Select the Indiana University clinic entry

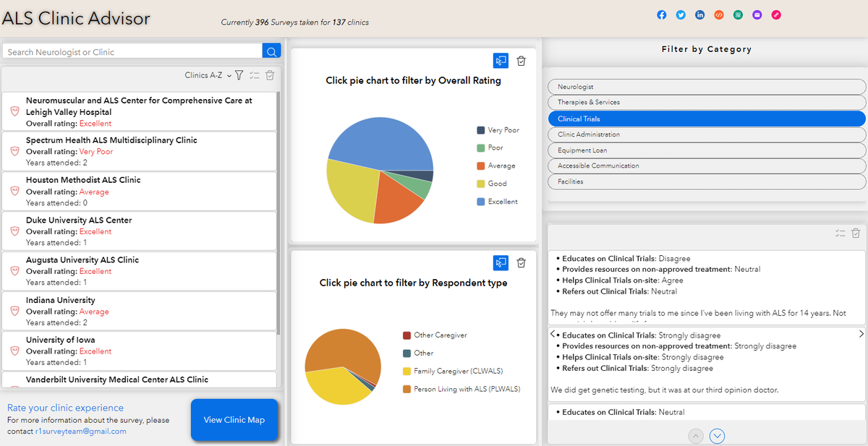[139, 311]
